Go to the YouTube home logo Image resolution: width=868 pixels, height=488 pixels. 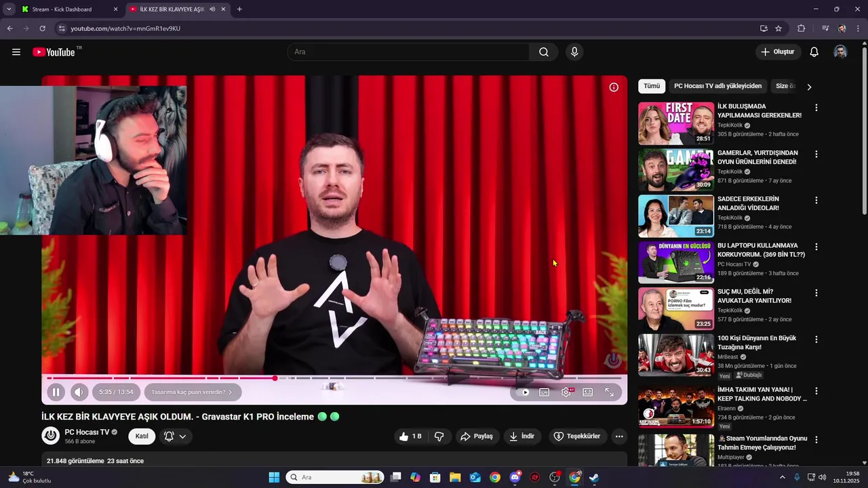(54, 52)
